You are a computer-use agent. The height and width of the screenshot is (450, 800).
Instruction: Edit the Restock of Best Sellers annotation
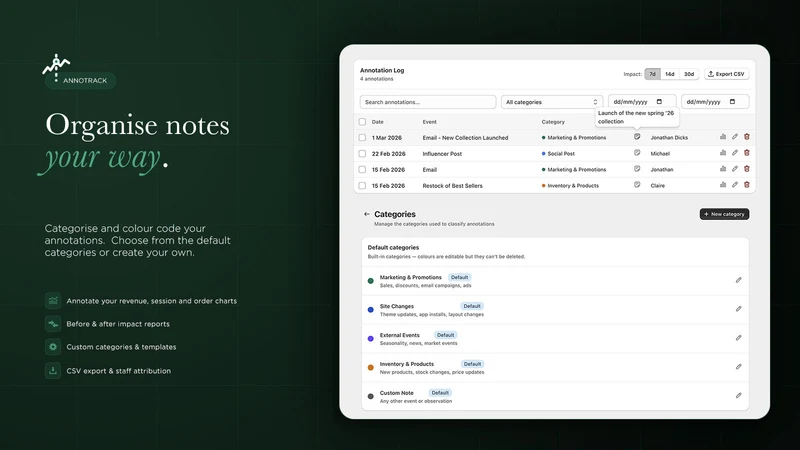pos(735,185)
